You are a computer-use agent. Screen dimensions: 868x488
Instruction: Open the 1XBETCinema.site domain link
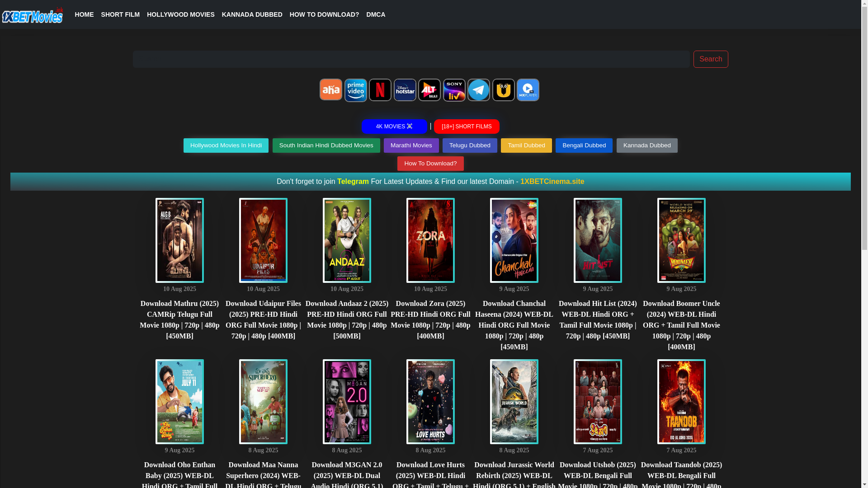[x=552, y=182]
